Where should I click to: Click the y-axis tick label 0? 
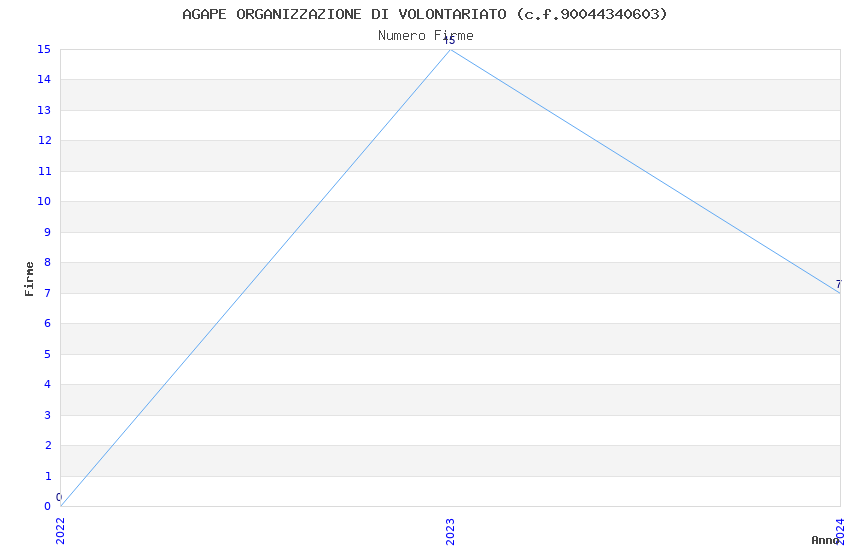click(x=48, y=507)
